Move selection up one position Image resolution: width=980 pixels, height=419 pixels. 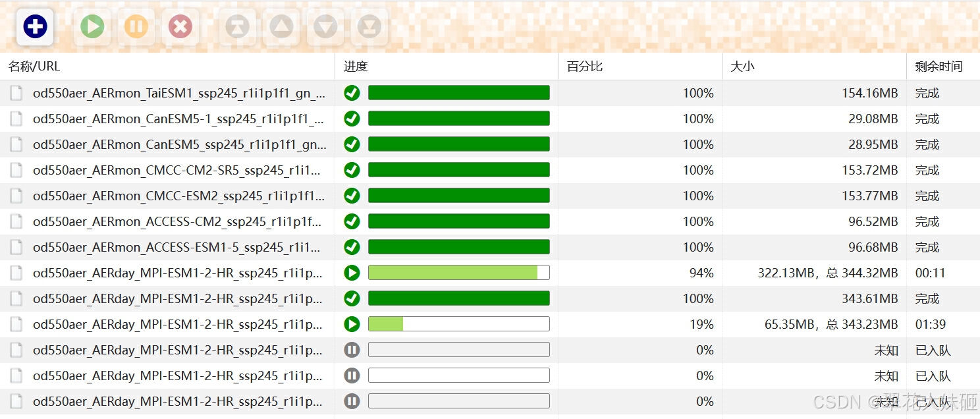pos(281,27)
